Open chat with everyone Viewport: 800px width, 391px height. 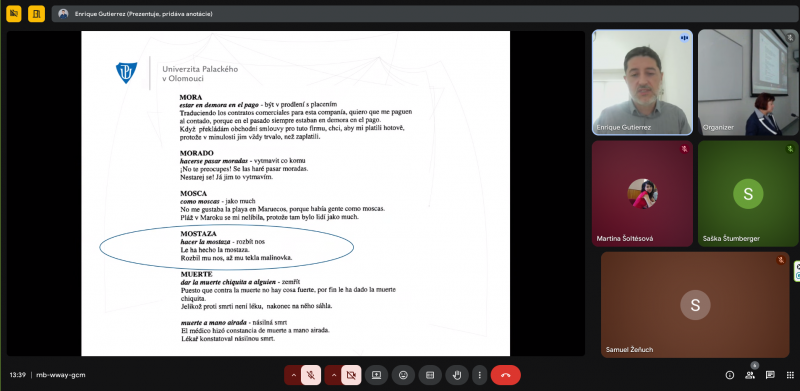[x=770, y=375]
